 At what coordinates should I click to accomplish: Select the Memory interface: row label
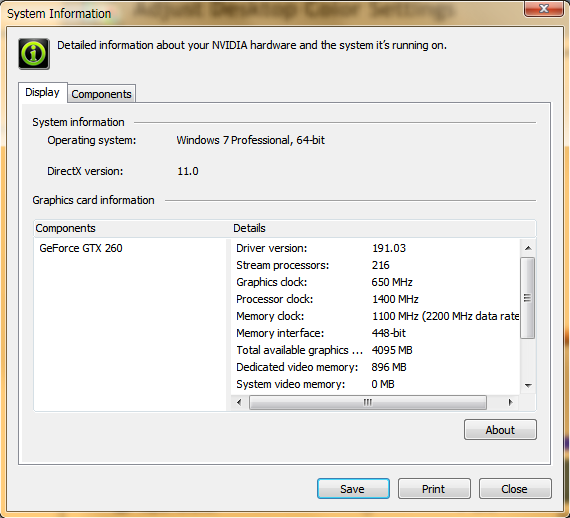coord(280,333)
